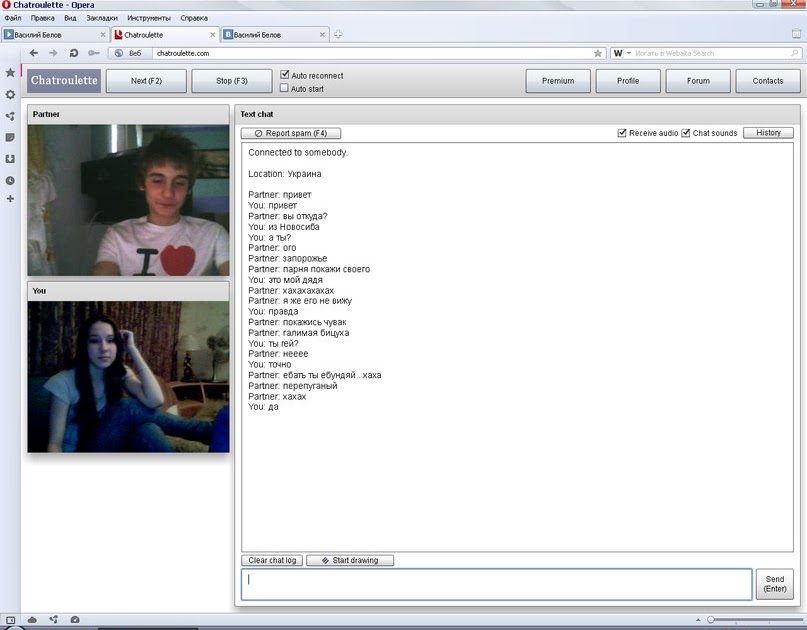Reload the chatroulette.com page

(74, 53)
